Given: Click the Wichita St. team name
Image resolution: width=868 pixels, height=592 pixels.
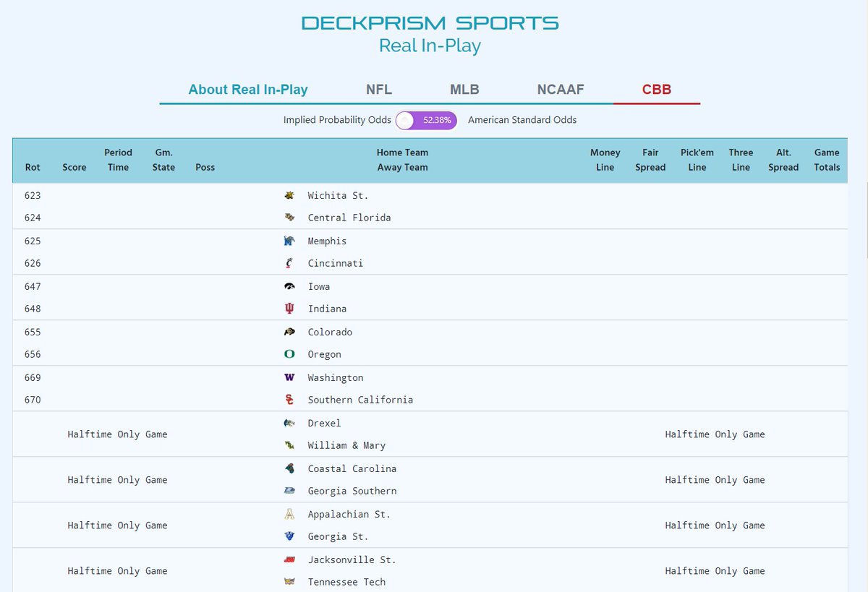Looking at the screenshot, I should point(338,195).
